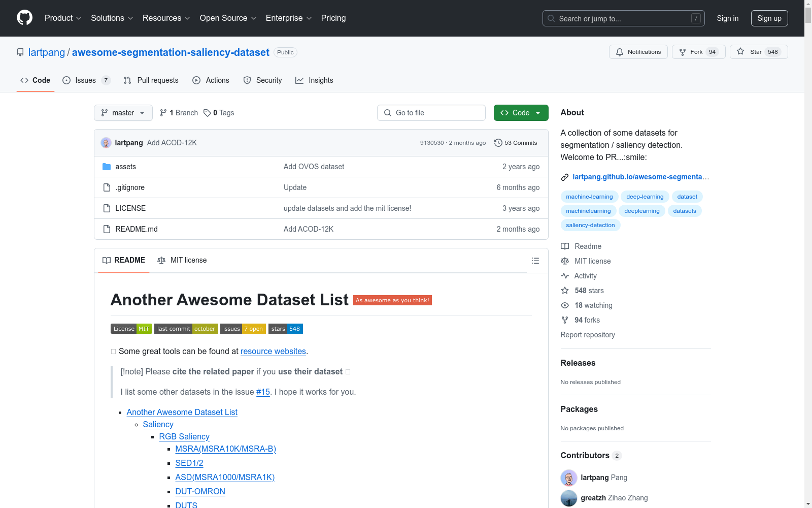Click the last commit october badge

point(186,329)
